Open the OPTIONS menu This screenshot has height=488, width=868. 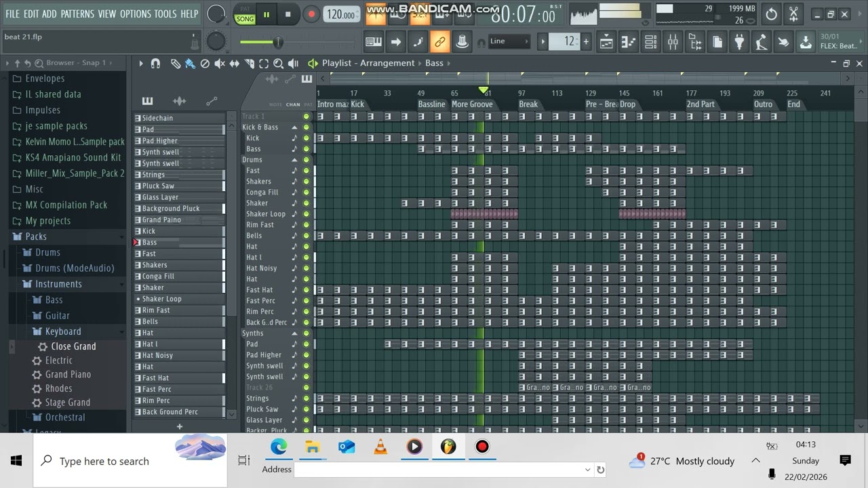click(136, 14)
